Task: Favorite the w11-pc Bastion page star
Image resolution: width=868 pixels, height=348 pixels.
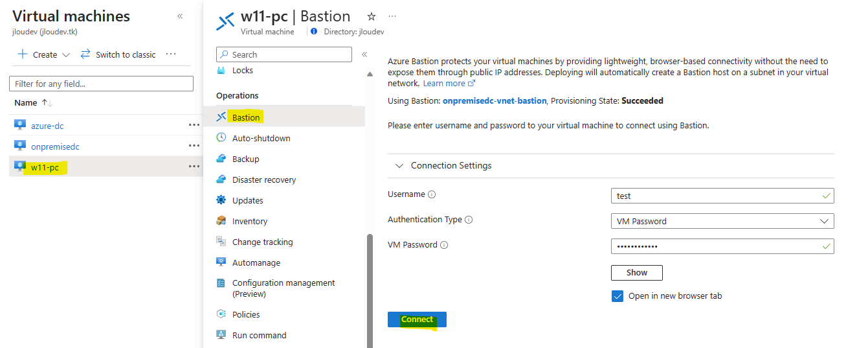Action: coord(371,16)
